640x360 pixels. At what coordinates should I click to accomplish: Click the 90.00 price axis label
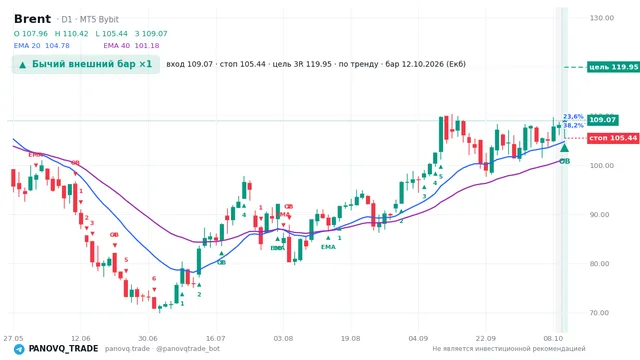click(599, 215)
